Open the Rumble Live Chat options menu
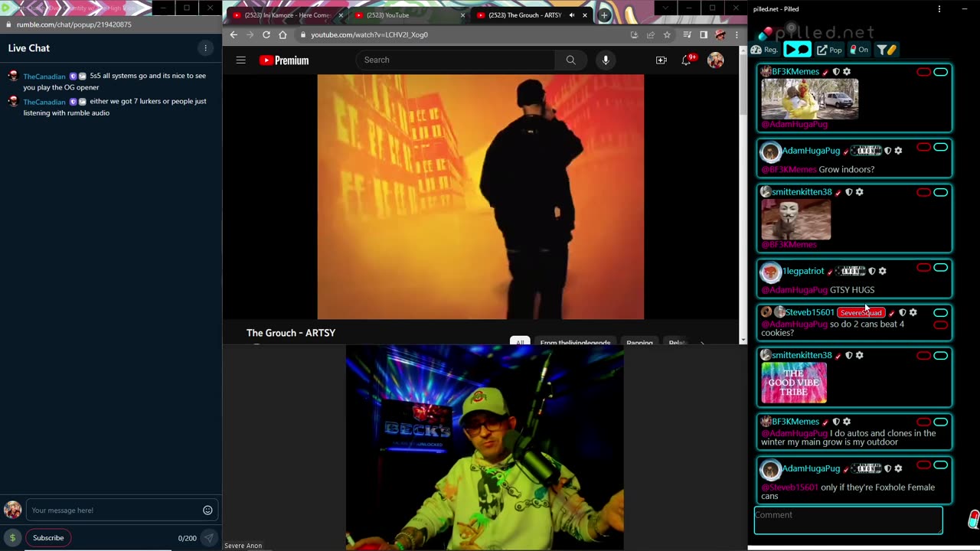Viewport: 980px width, 551px height. pyautogui.click(x=205, y=48)
